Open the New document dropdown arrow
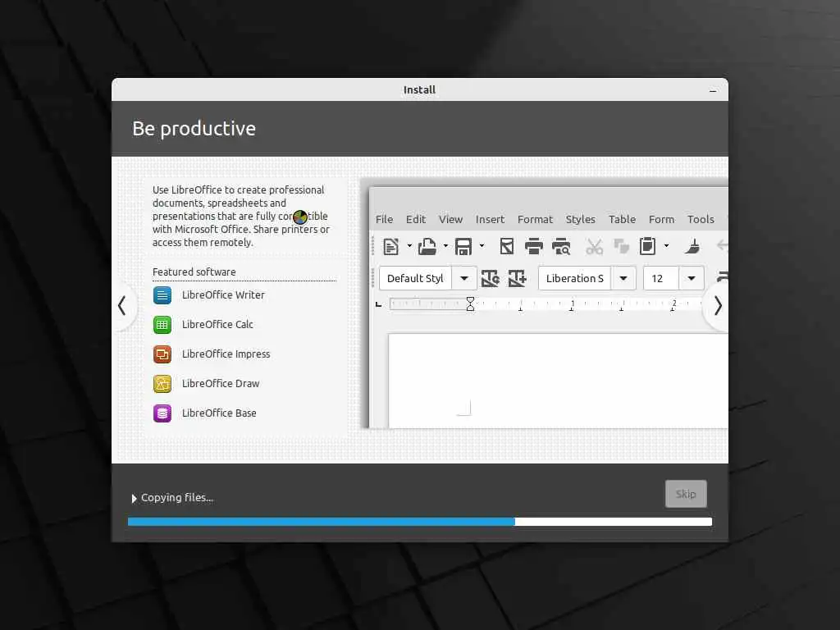Image resolution: width=840 pixels, height=630 pixels. click(x=409, y=246)
